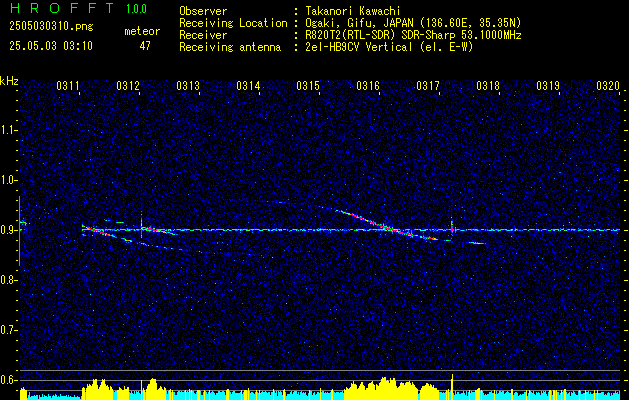
Task: Click the Receiving Location field label
Action: pyautogui.click(x=233, y=23)
